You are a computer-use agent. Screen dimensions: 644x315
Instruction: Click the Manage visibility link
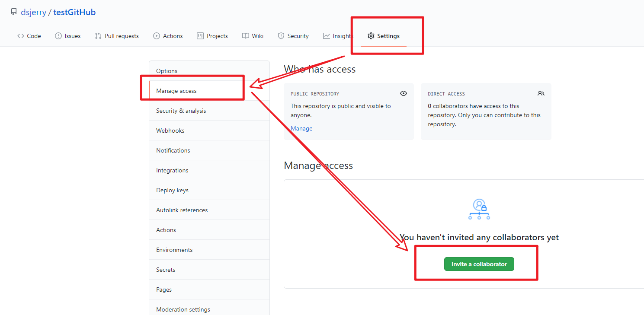301,128
